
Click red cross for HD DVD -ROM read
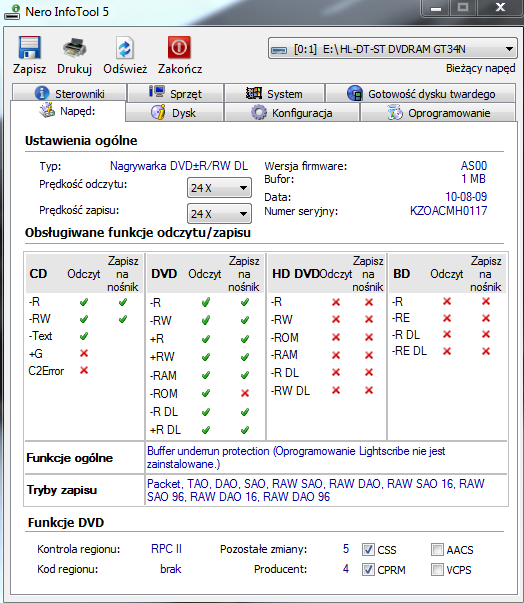336,337
